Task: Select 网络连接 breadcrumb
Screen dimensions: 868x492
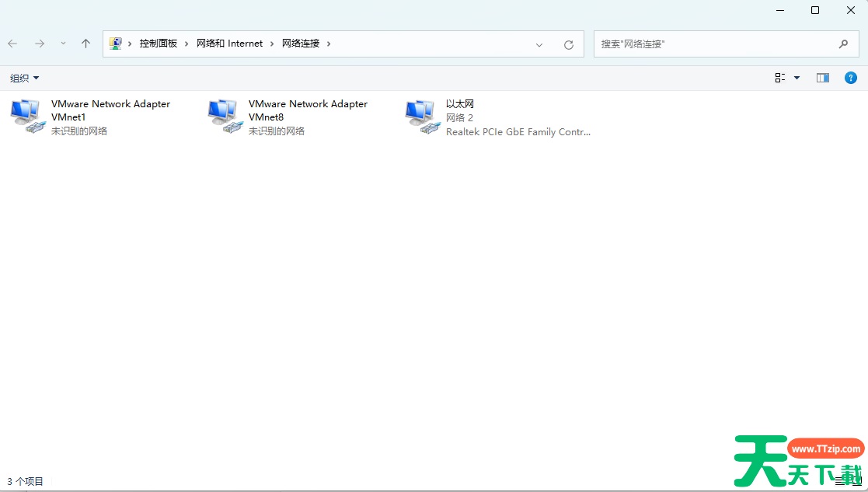Action: pos(301,44)
